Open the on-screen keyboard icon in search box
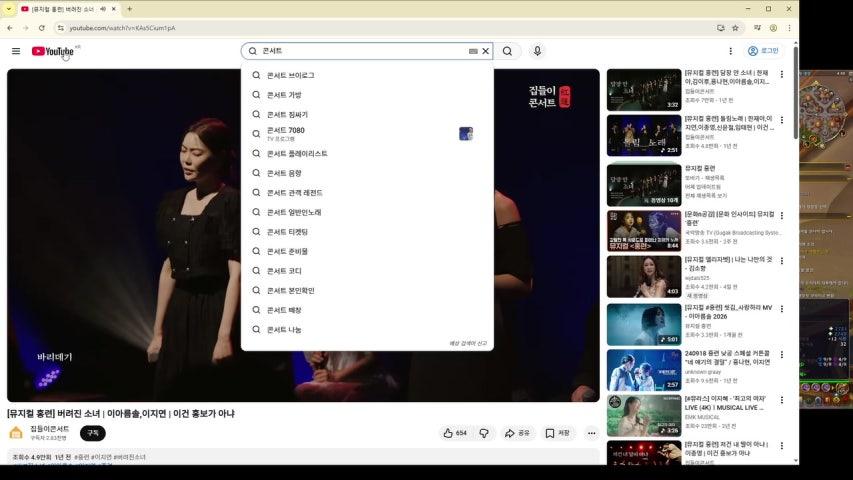Viewport: 853px width, 480px height. tap(473, 51)
